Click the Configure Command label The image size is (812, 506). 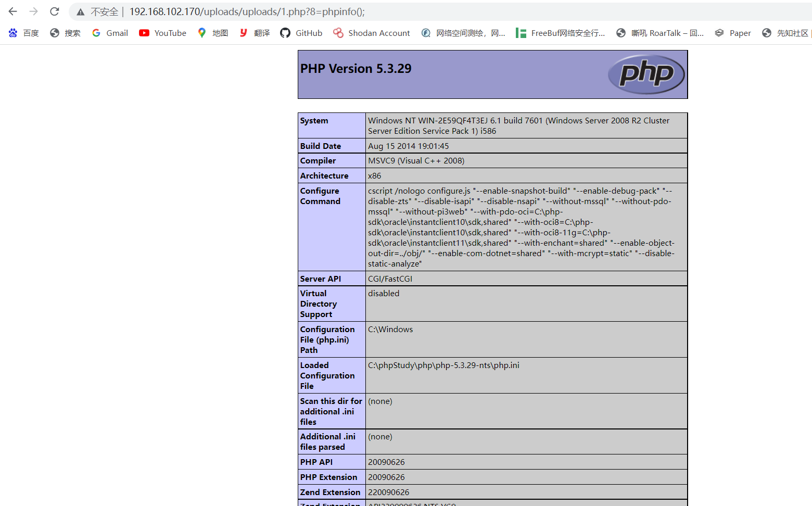pos(320,196)
